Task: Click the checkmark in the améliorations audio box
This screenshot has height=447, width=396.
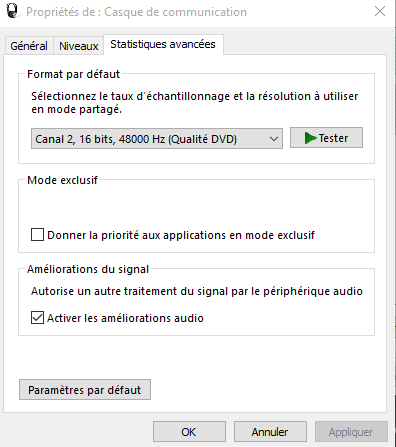Action: click(x=37, y=318)
